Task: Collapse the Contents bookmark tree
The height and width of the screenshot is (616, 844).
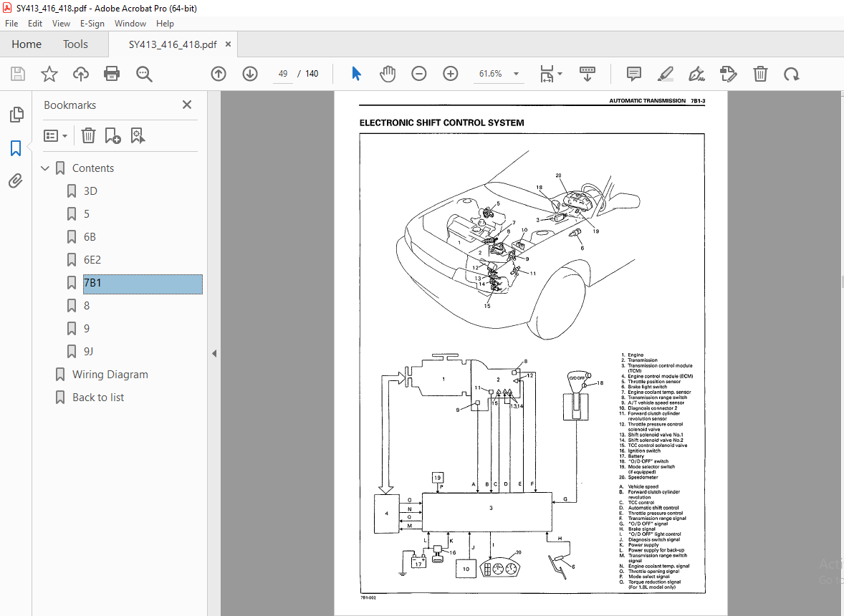Action: click(45, 168)
